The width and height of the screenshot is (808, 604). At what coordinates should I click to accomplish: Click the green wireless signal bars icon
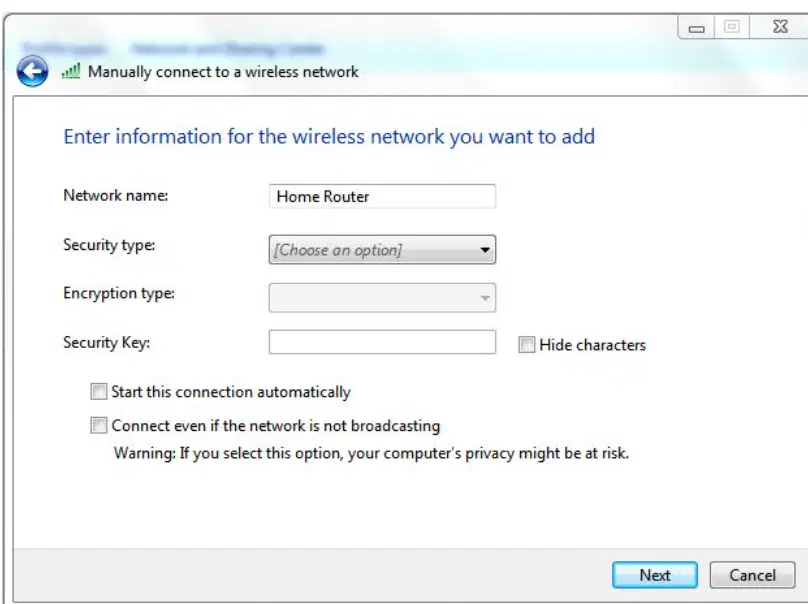click(x=71, y=71)
